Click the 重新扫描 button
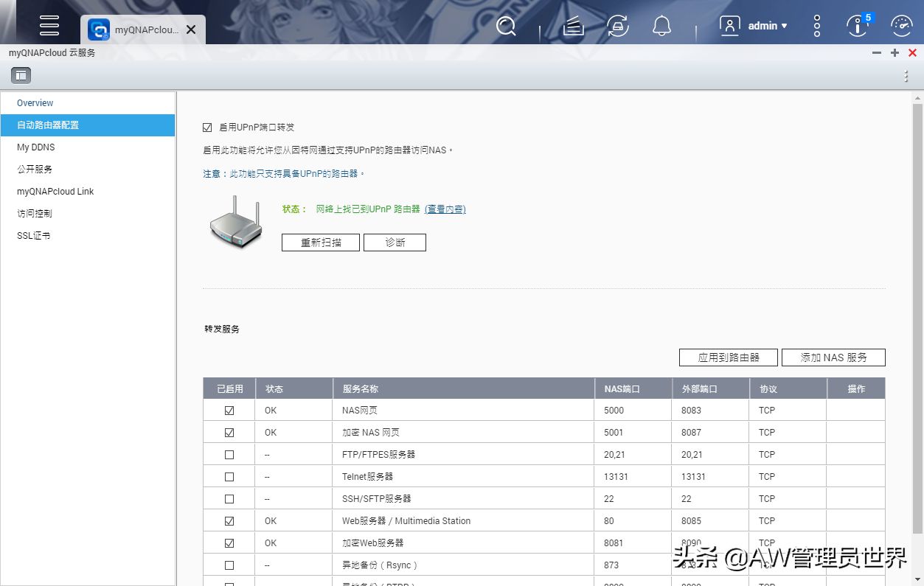The width and height of the screenshot is (924, 586). tap(321, 243)
